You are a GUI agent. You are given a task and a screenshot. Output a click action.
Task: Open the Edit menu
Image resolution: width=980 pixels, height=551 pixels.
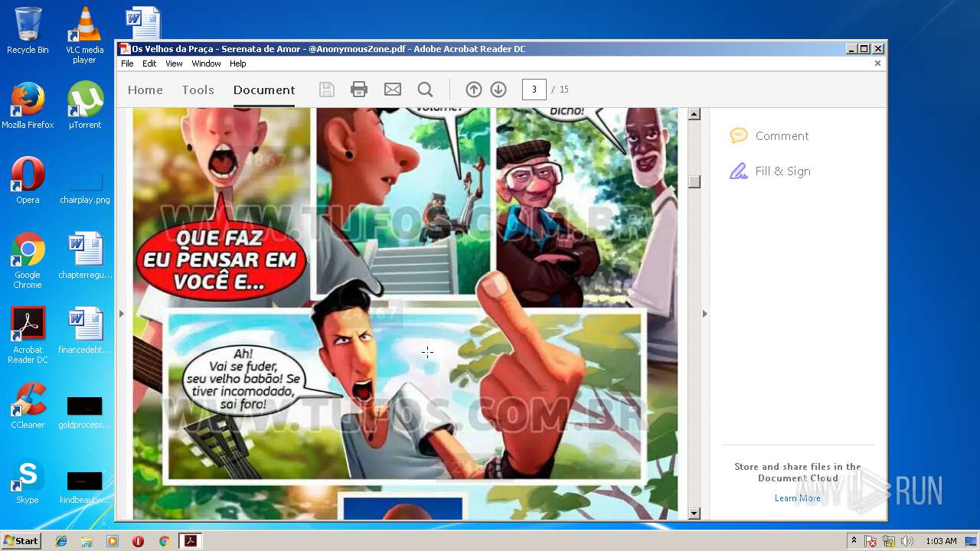pyautogui.click(x=149, y=64)
